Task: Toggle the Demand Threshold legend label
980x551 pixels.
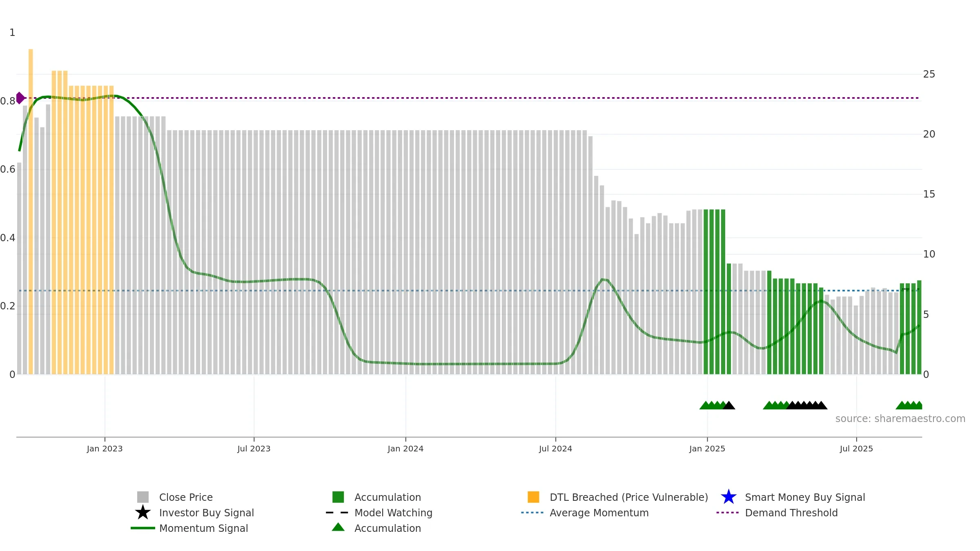Action: point(791,513)
